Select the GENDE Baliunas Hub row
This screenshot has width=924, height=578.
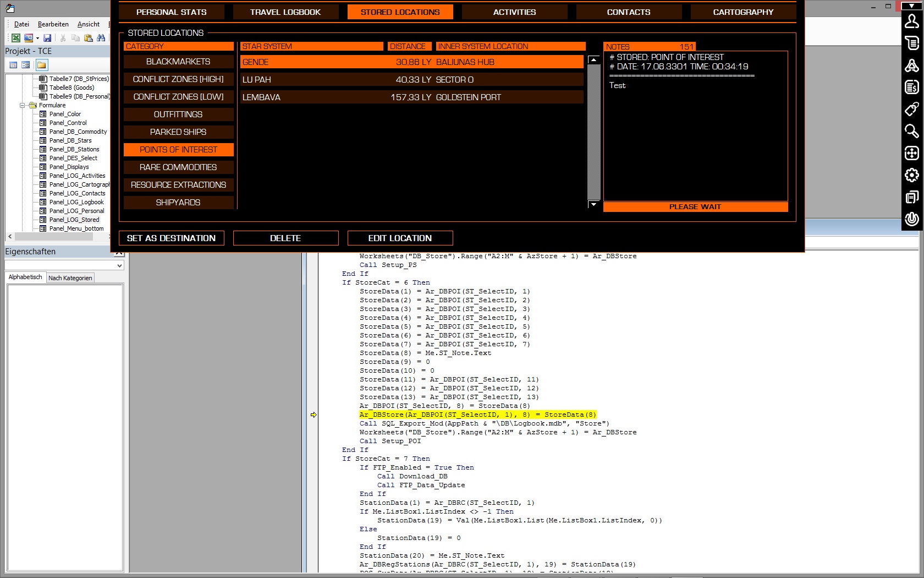[x=411, y=62]
